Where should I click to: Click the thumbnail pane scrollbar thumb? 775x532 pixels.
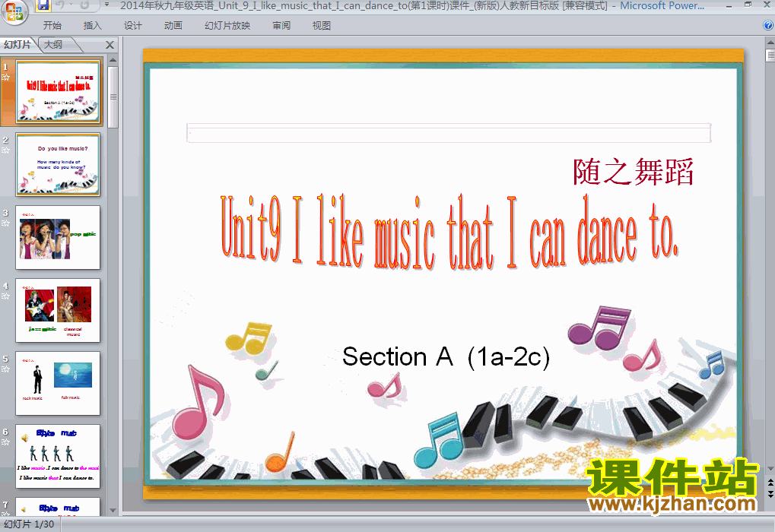(113, 97)
